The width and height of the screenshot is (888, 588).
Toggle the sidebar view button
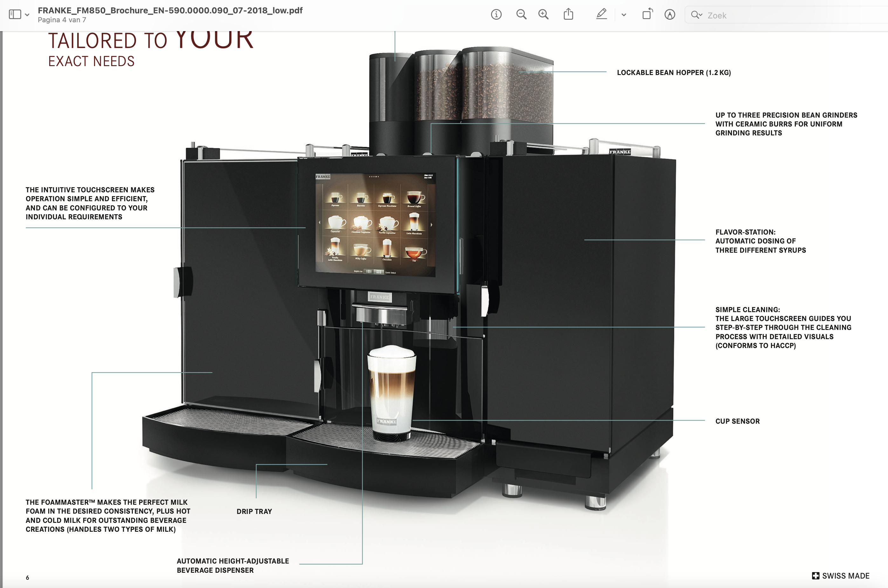15,15
